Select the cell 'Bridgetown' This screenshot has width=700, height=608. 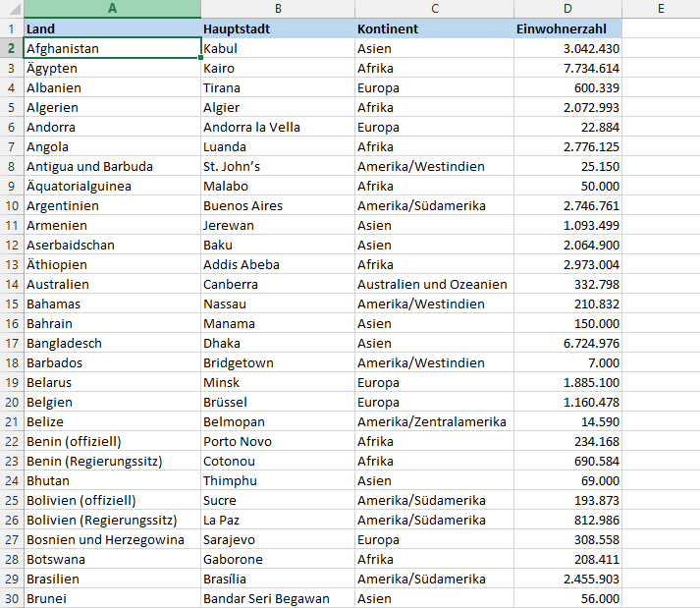(278, 362)
